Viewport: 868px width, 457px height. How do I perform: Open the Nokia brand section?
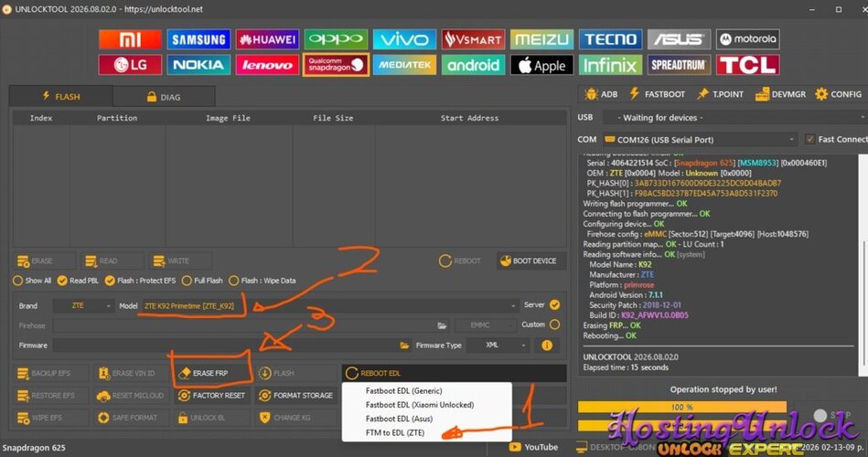[198, 65]
